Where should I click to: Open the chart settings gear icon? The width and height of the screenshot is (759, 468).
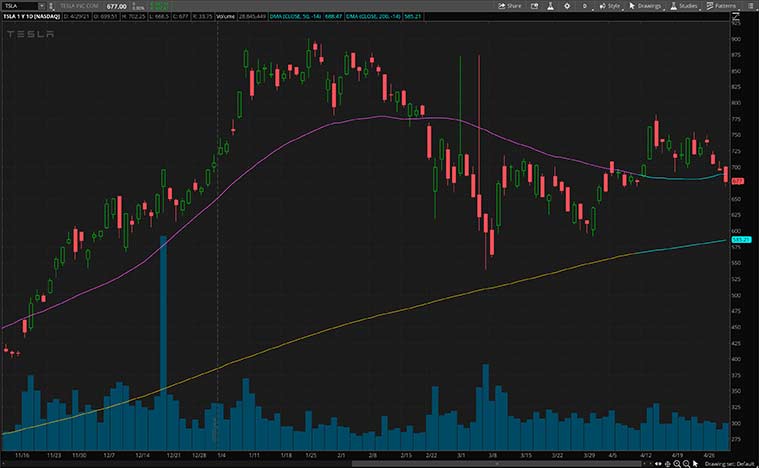[567, 6]
